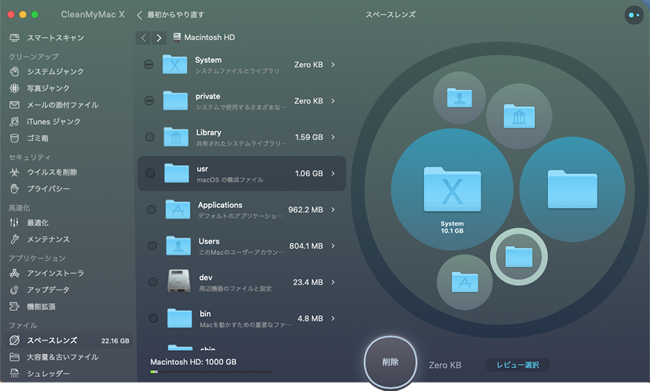This screenshot has width=650, height=391.
Task: Open ゴミ箱 trash bin icon
Action: (15, 138)
